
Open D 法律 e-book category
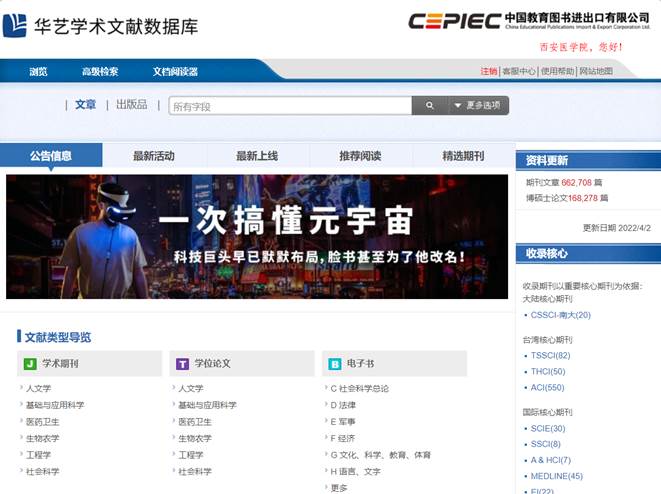(343, 405)
